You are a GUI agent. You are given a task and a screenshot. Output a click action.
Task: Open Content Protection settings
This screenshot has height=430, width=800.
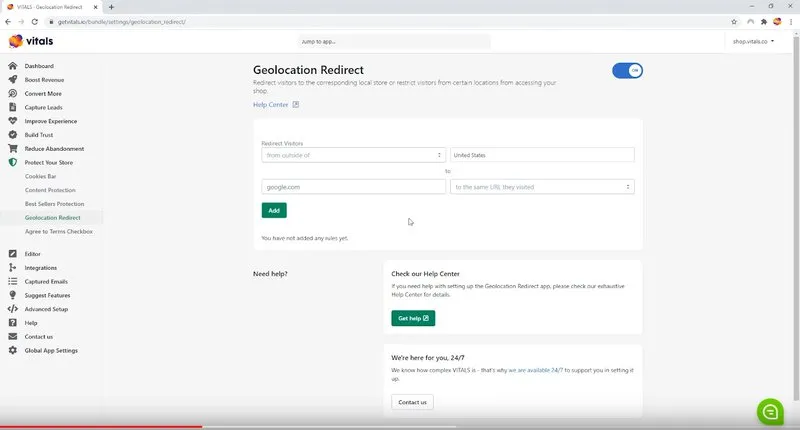(50, 190)
